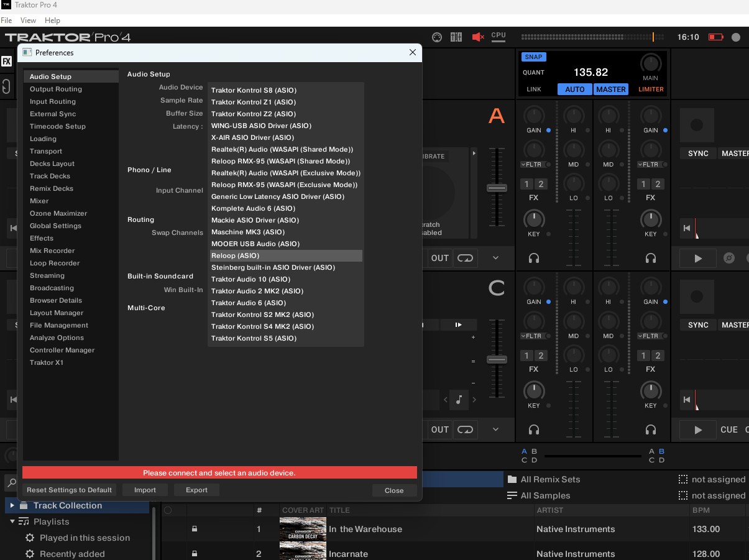Click skip-to-start icon on deck D
This screenshot has width=749, height=560.
click(687, 400)
